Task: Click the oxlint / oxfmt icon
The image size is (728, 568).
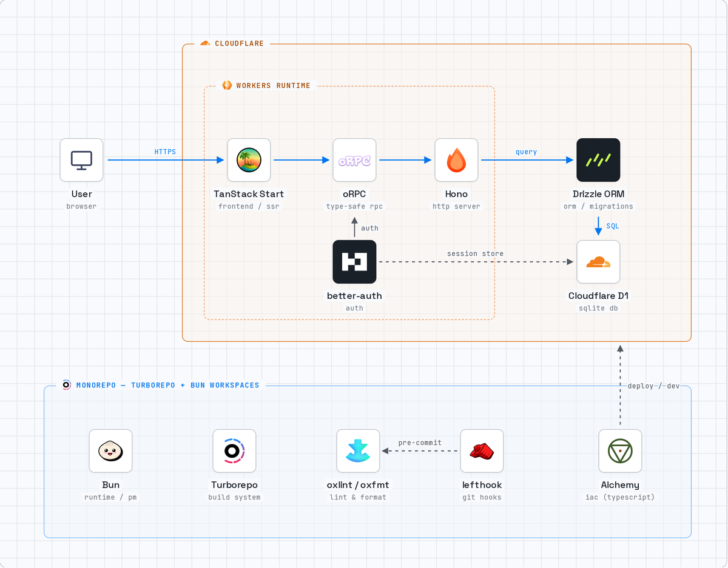Action: pyautogui.click(x=358, y=451)
